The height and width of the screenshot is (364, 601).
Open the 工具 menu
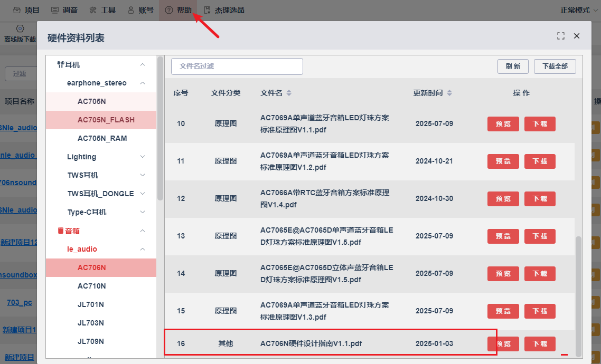pos(102,10)
